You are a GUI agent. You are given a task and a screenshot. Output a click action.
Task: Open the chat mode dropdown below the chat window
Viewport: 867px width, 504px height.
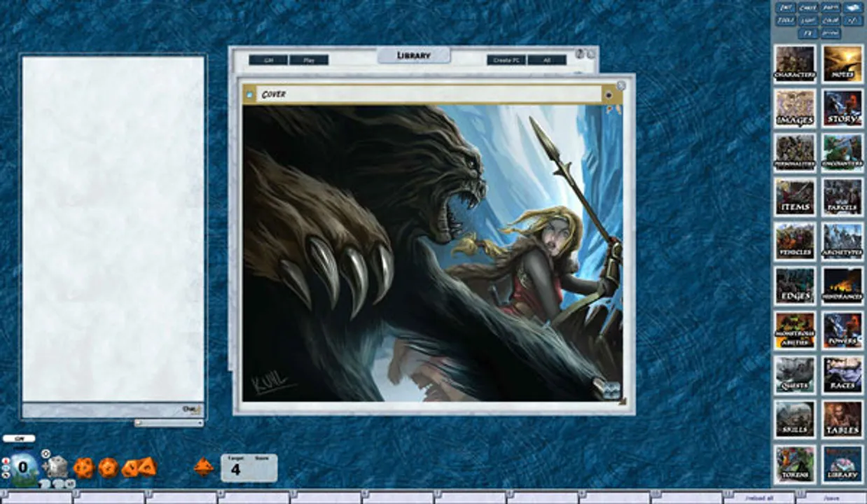point(169,423)
